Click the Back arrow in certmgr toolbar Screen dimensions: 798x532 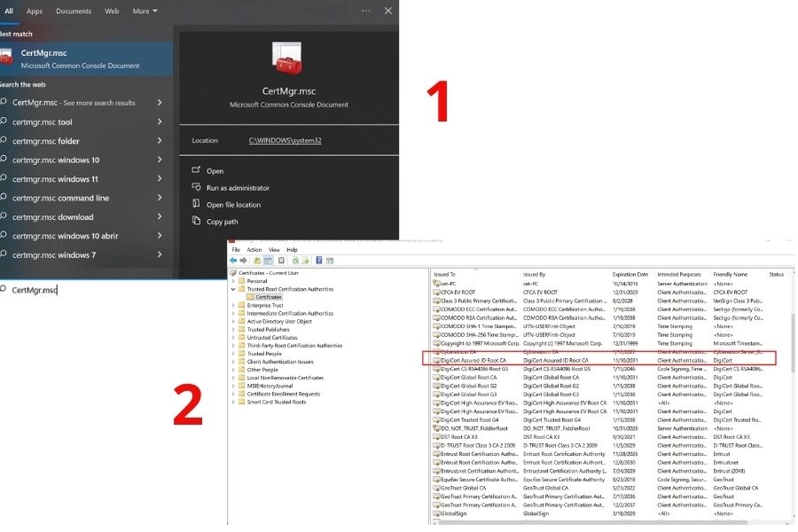coord(233,260)
